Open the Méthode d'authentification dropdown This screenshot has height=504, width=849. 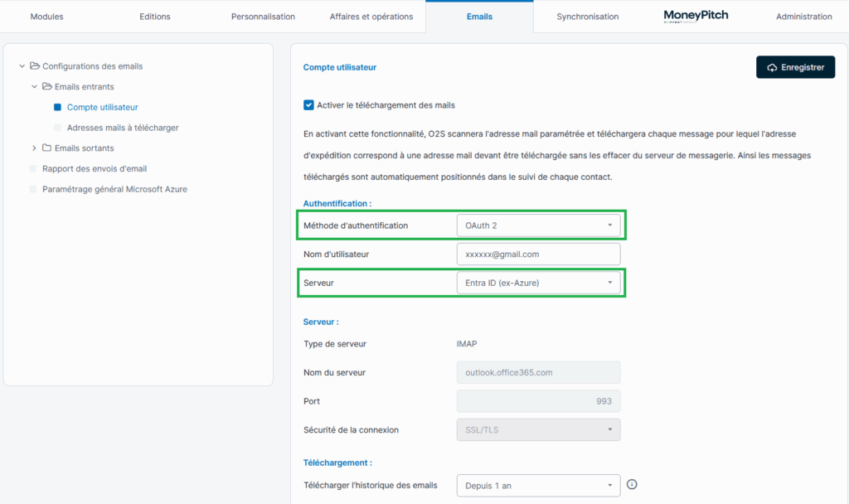[x=537, y=225]
